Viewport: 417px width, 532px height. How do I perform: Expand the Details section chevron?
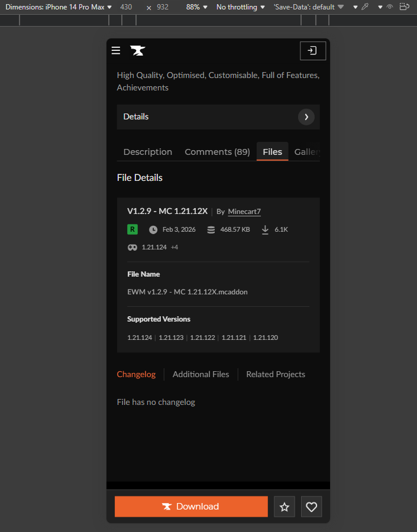[x=306, y=117]
